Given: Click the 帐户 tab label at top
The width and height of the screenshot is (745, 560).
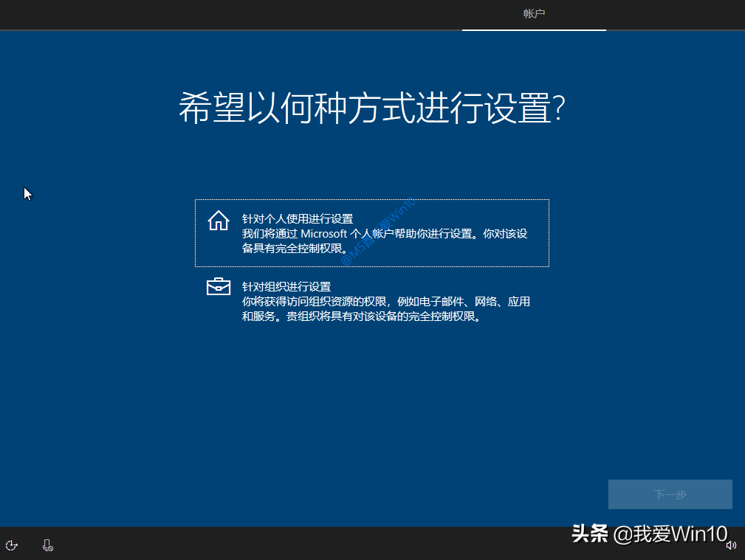Looking at the screenshot, I should click(x=534, y=13).
